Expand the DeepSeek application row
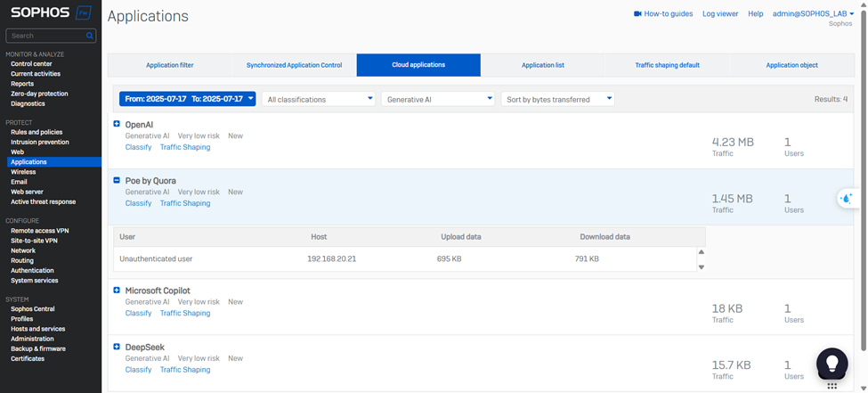868x393 pixels. [117, 347]
